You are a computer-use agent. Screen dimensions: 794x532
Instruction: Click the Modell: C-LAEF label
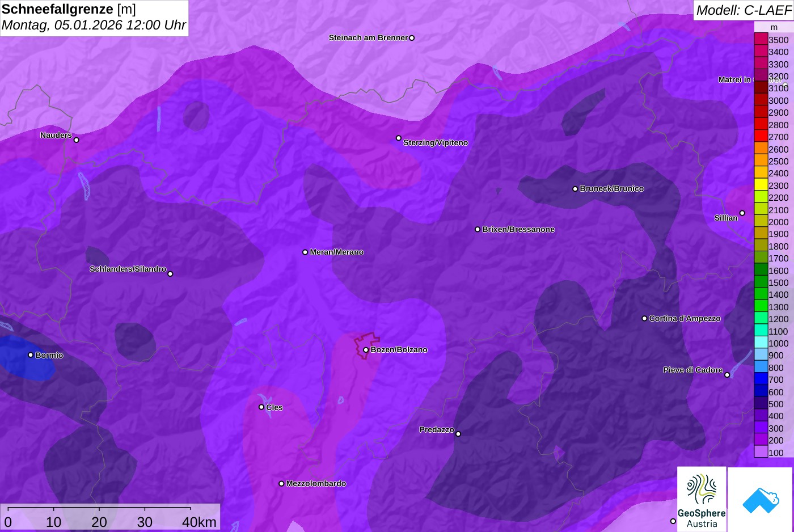tap(744, 10)
